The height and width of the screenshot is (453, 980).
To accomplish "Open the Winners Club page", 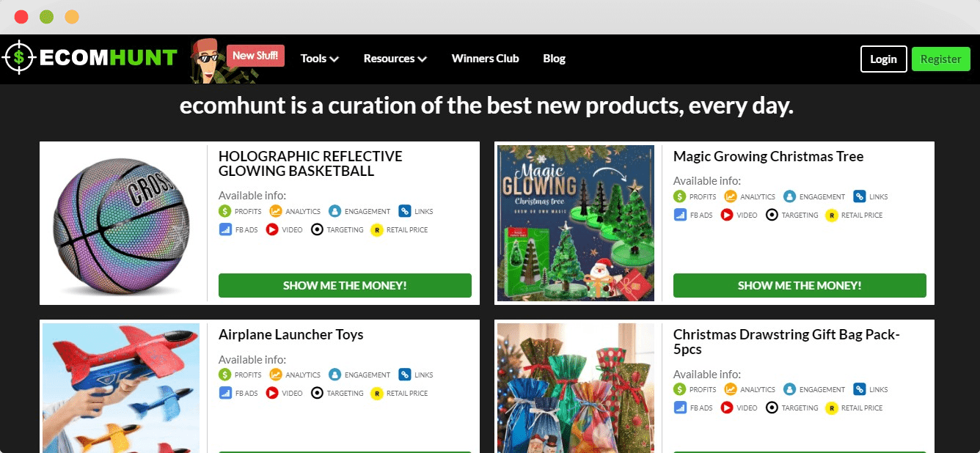I will (485, 59).
